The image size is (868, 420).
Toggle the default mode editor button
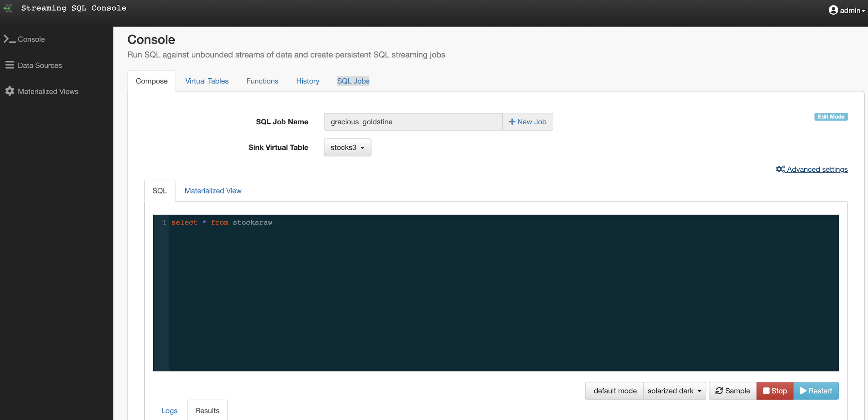pos(615,391)
